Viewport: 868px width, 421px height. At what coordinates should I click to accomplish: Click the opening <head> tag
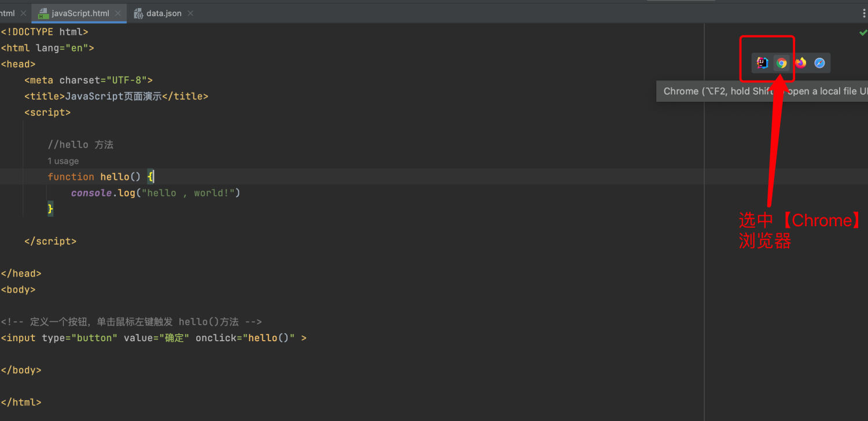pyautogui.click(x=18, y=64)
